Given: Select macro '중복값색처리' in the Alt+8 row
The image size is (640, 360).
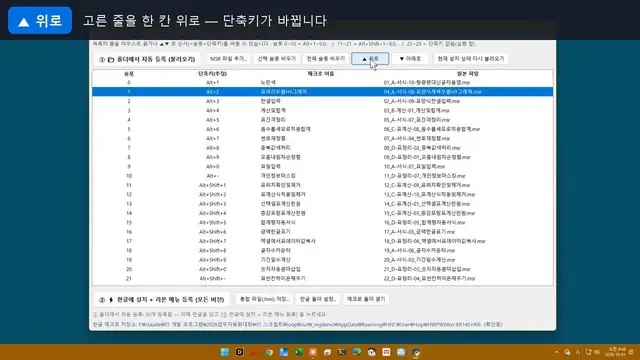Looking at the screenshot, I should pos(276,148).
